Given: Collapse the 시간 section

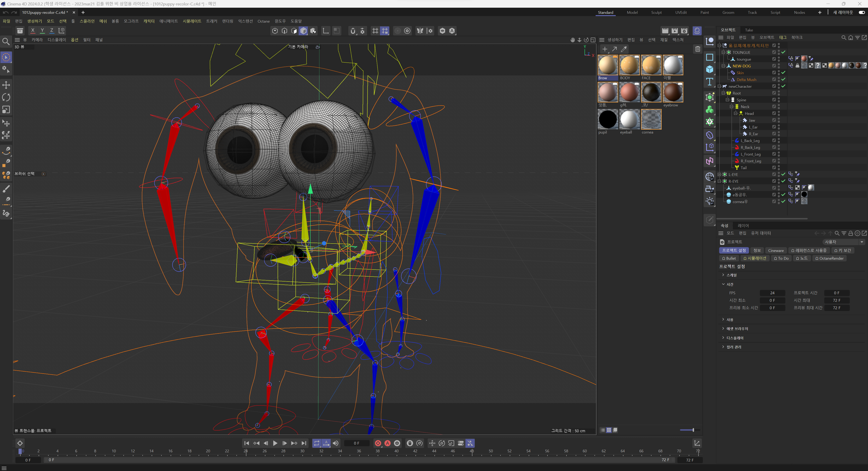Looking at the screenshot, I should click(723, 284).
